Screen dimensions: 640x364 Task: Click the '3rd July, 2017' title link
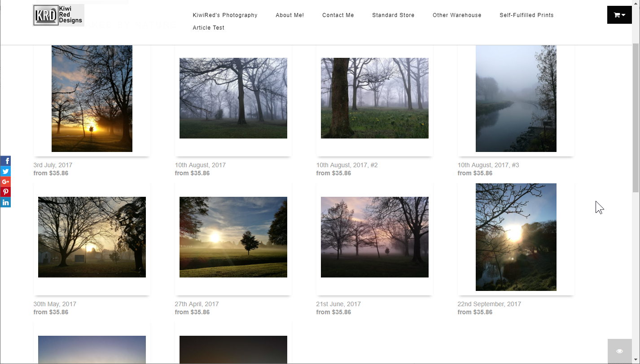[53, 165]
